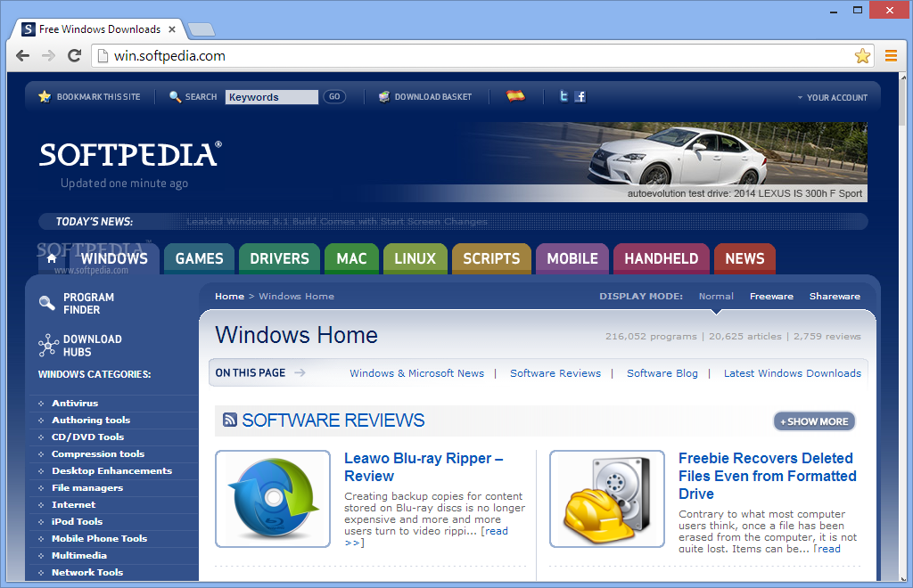Open the Internet category
This screenshot has width=913, height=588.
tap(73, 504)
